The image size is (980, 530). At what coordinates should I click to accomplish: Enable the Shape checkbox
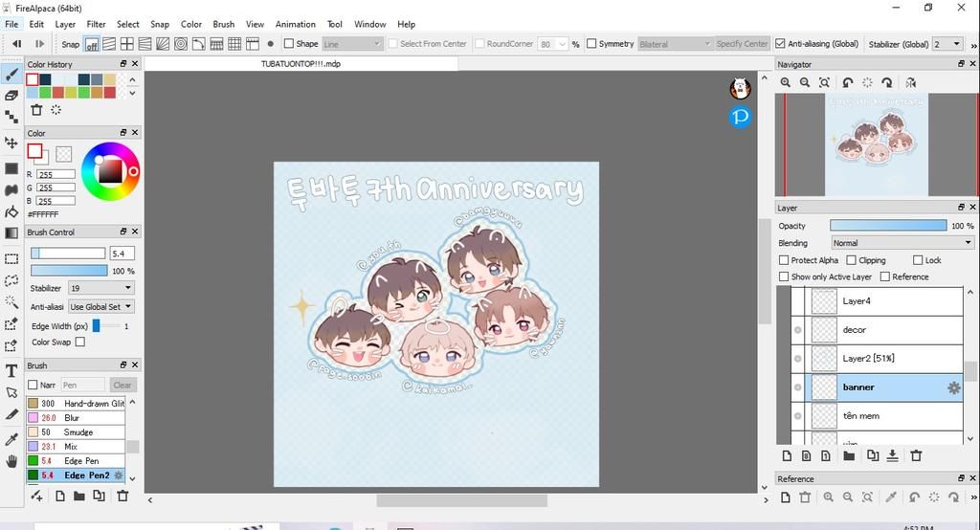pyautogui.click(x=289, y=44)
